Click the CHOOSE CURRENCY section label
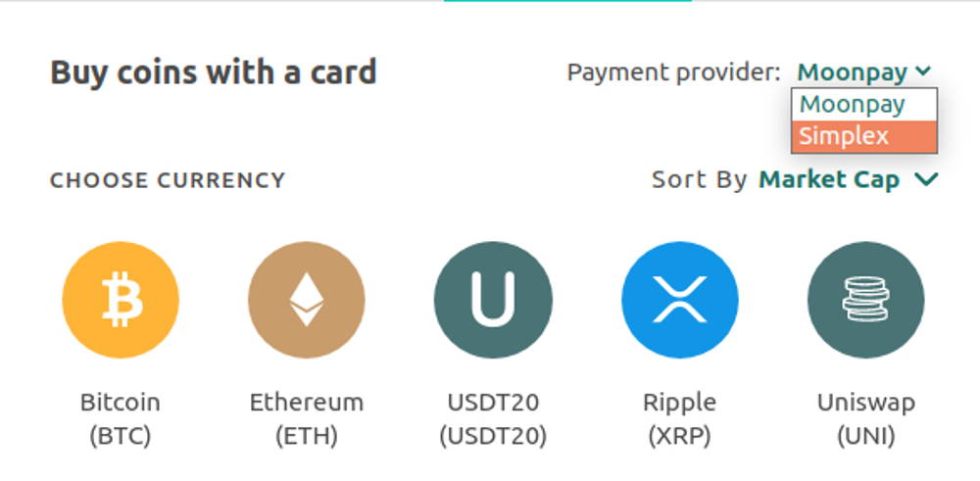This screenshot has width=980, height=481. click(168, 180)
